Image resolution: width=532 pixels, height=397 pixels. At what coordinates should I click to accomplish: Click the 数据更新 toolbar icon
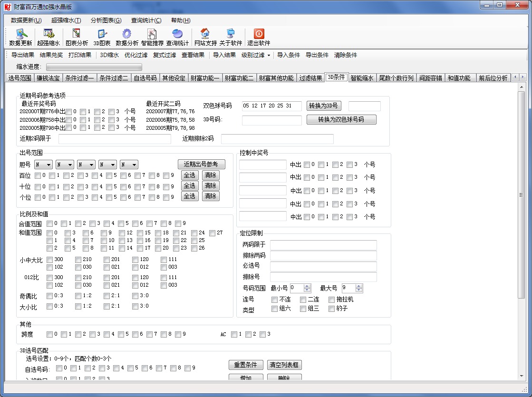pos(21,34)
